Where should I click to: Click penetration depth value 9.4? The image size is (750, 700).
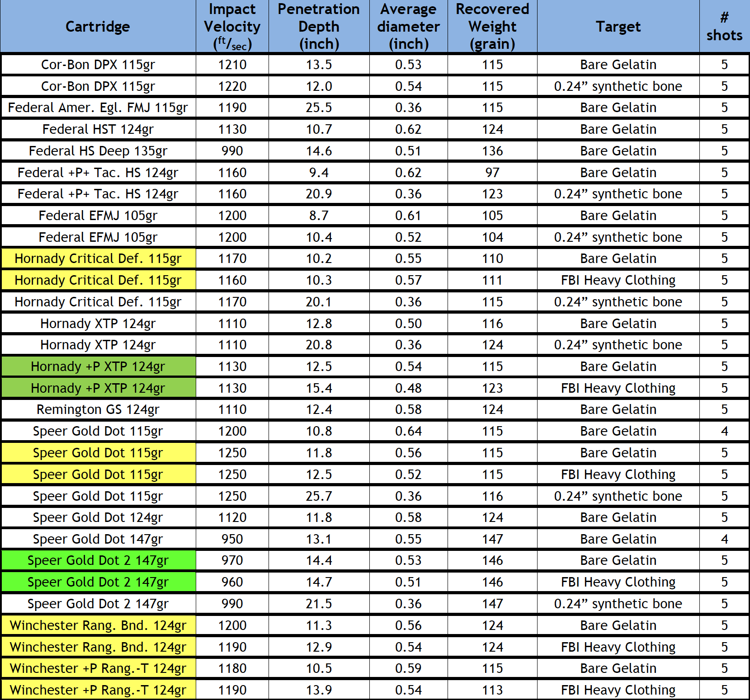(x=319, y=173)
